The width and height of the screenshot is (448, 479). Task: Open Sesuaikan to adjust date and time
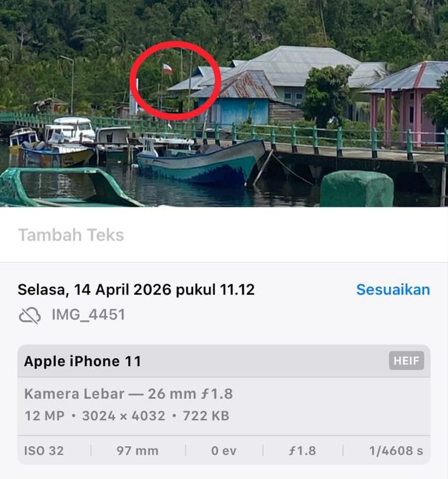point(393,290)
